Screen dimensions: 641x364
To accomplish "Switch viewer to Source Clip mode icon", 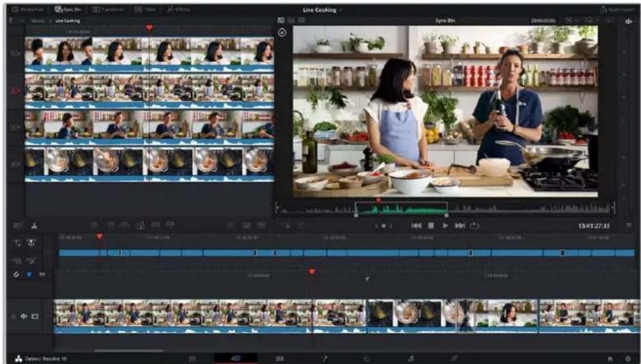I will (x=281, y=20).
